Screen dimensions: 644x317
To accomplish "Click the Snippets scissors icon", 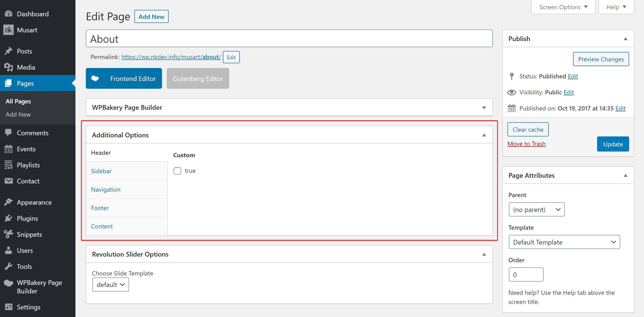I will tap(8, 234).
